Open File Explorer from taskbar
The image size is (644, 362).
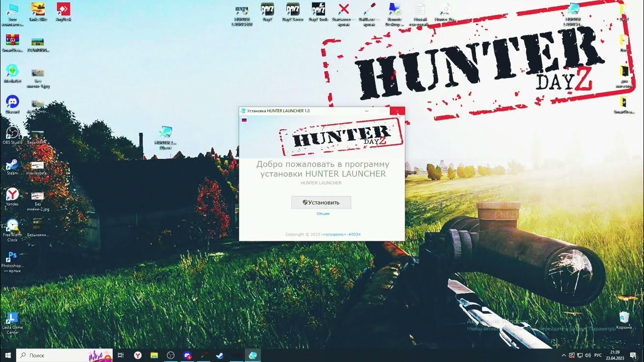[154, 355]
